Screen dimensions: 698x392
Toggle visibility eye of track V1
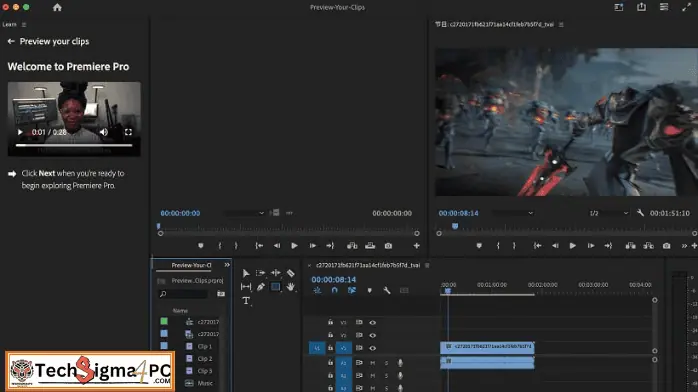[373, 348]
